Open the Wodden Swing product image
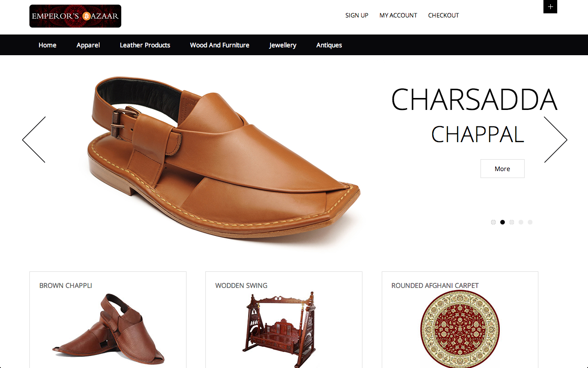 point(280,328)
